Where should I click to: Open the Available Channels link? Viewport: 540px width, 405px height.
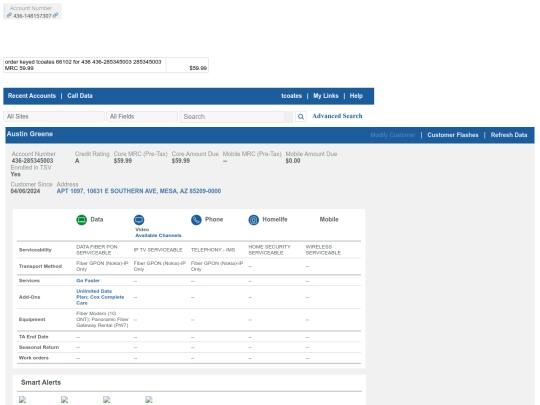point(158,236)
